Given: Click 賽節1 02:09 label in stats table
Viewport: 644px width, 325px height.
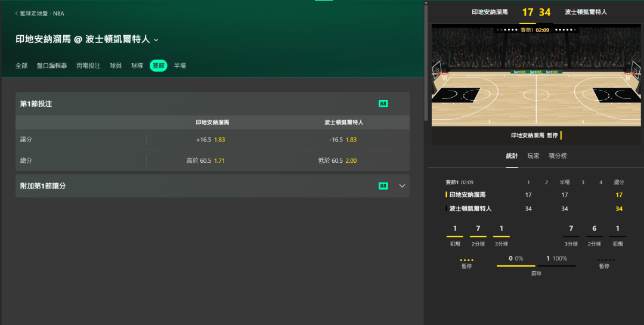Looking at the screenshot, I should tap(460, 182).
